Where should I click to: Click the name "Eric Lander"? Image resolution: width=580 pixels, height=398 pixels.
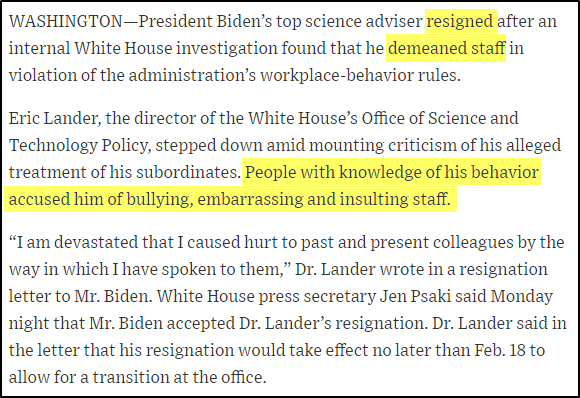[53, 118]
